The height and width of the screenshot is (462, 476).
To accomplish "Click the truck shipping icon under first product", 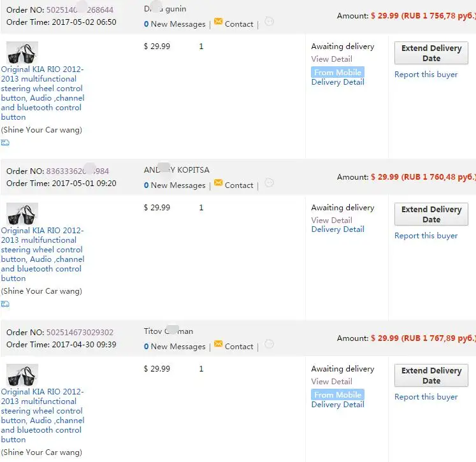I will pyautogui.click(x=5, y=143).
